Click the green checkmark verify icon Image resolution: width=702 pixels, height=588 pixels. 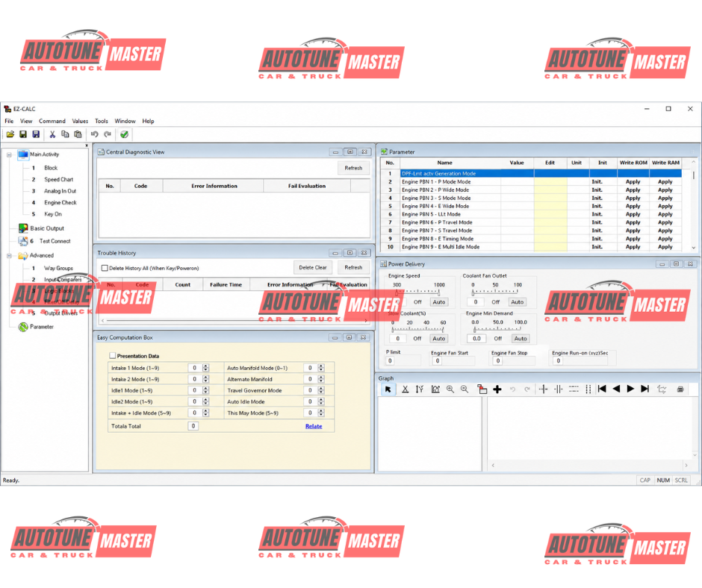(125, 134)
